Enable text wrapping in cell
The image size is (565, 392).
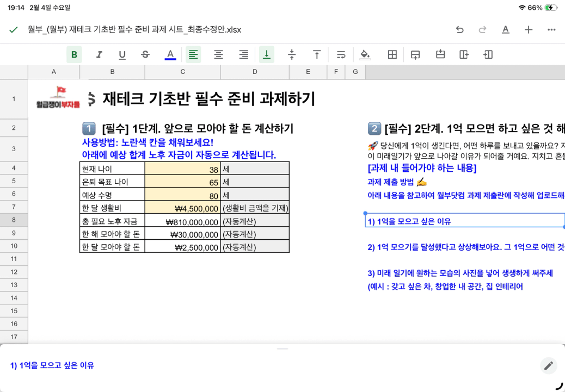tap(341, 54)
